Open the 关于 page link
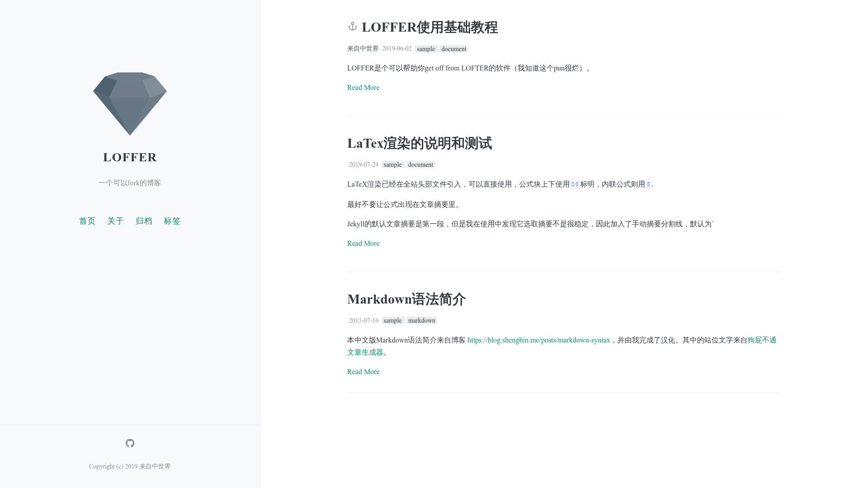The image size is (868, 488). (115, 221)
